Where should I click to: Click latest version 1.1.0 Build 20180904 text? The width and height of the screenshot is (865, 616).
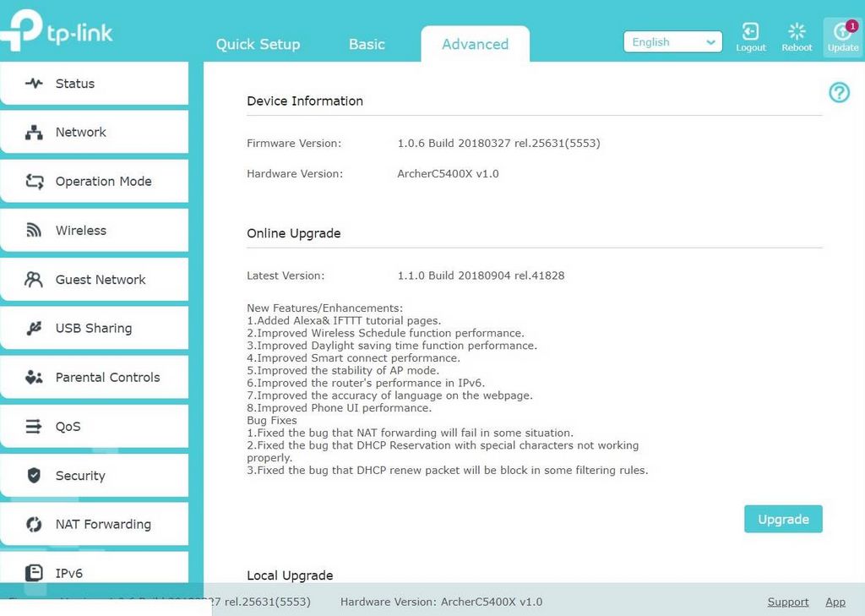pyautogui.click(x=481, y=275)
